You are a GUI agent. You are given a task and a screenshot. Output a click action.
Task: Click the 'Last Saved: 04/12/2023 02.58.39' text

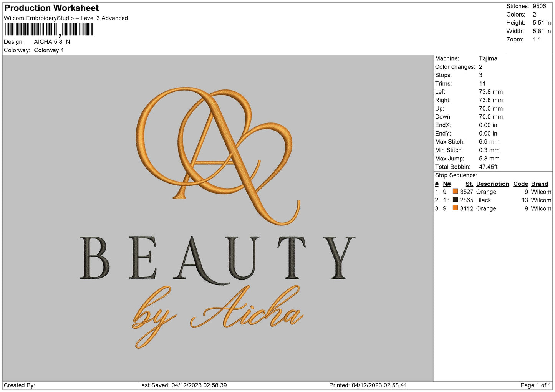click(x=182, y=385)
